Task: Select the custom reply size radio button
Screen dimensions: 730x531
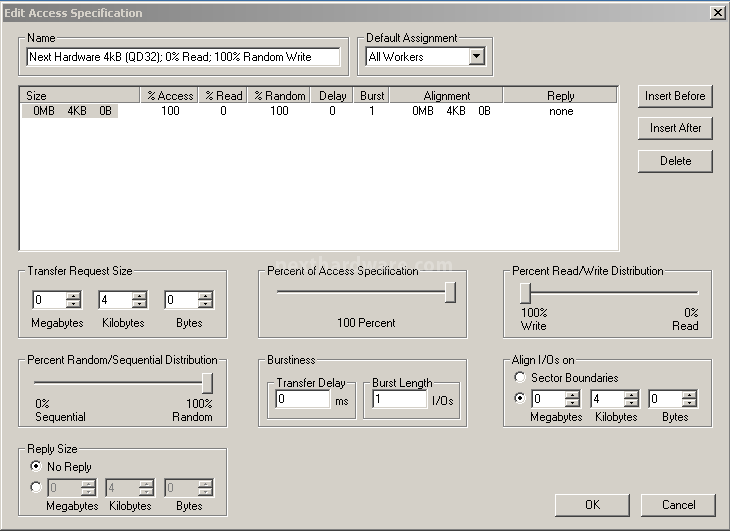Action: coord(36,487)
